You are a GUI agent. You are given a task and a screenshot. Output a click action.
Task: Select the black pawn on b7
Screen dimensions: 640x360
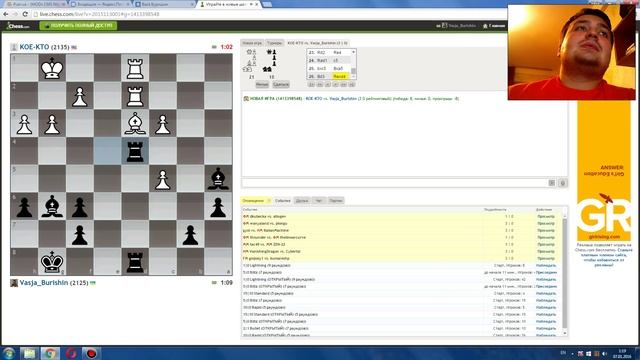[x=191, y=235]
